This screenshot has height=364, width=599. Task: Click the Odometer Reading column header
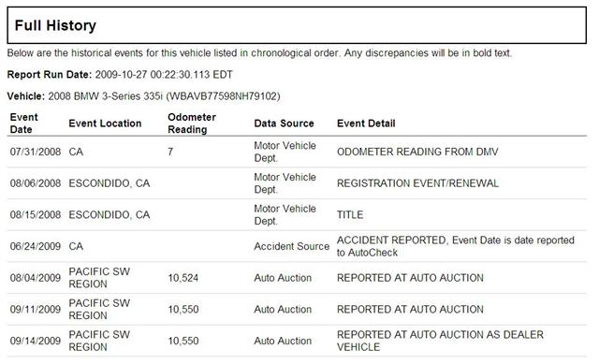pos(192,123)
